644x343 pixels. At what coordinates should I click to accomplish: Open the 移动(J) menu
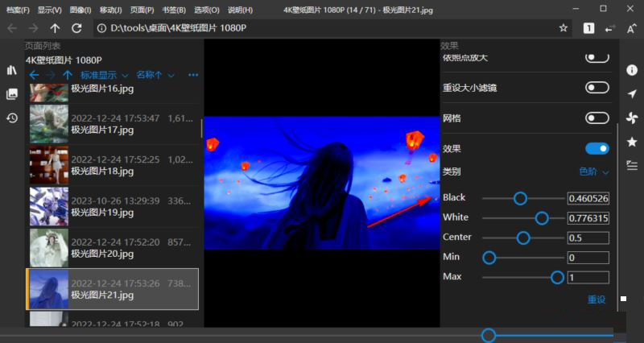pos(110,10)
